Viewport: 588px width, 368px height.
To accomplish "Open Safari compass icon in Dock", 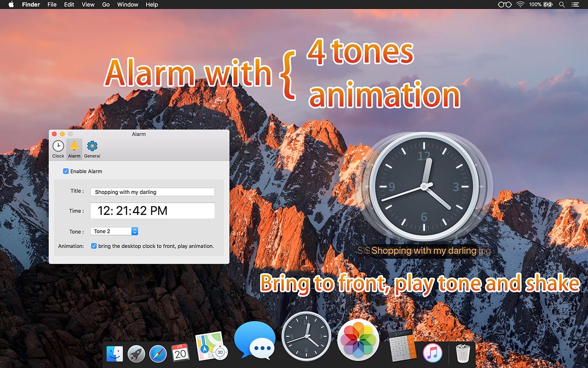I will [x=158, y=354].
